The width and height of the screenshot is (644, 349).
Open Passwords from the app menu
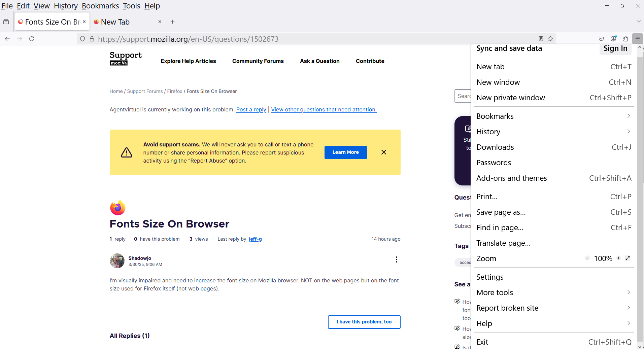(x=553, y=163)
